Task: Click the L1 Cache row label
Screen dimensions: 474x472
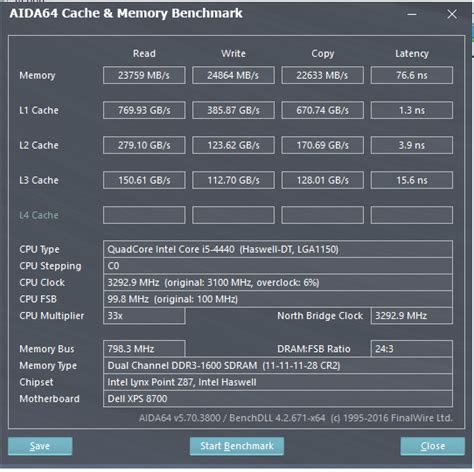Action: coord(39,110)
